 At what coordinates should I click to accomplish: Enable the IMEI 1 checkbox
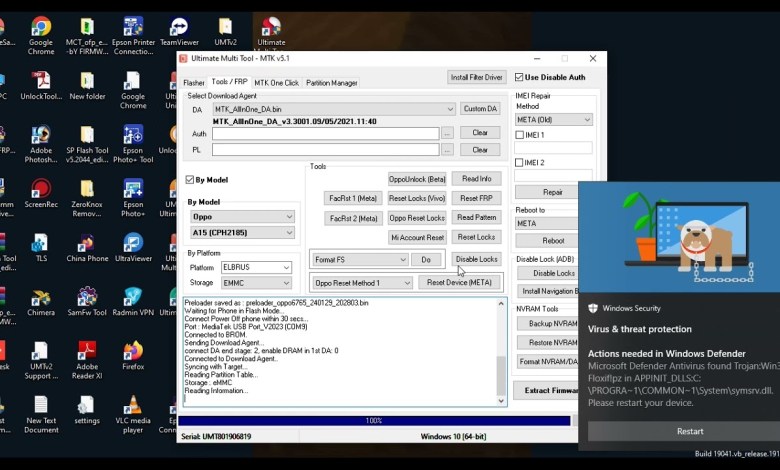click(x=520, y=134)
